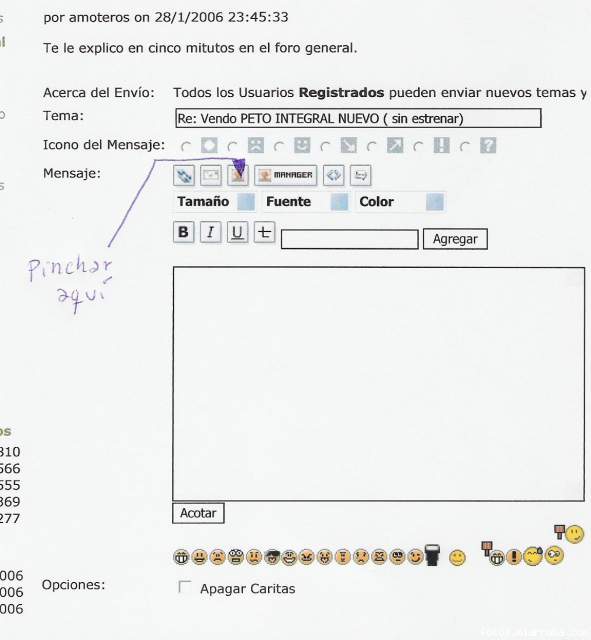
Task: Open the image MANAGER button
Action: tap(286, 176)
